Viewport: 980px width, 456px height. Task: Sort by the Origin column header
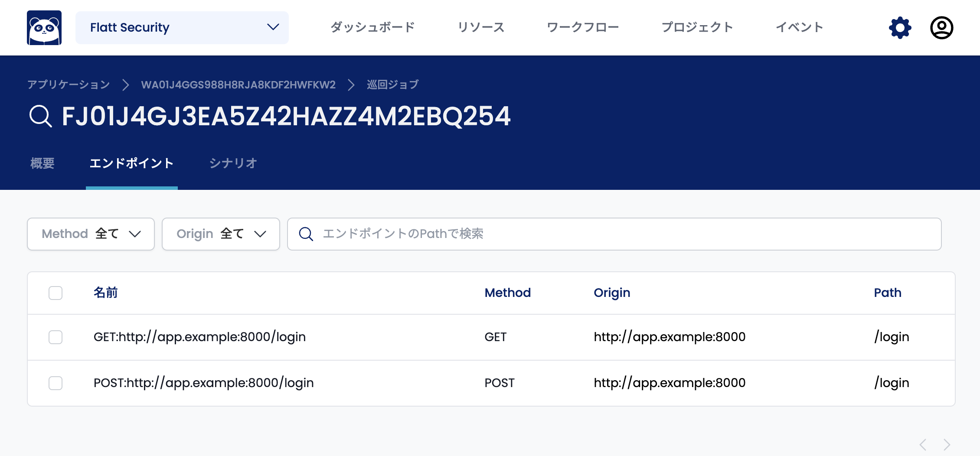pyautogui.click(x=612, y=293)
